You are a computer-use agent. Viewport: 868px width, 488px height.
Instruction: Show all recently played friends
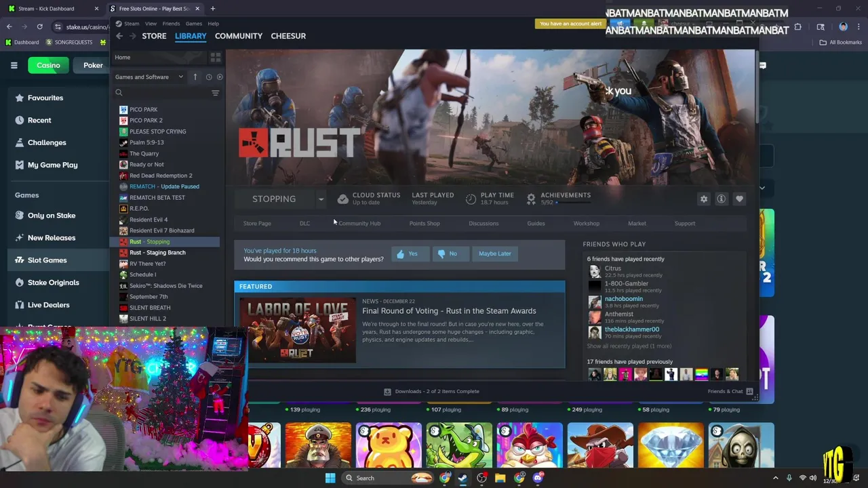629,346
